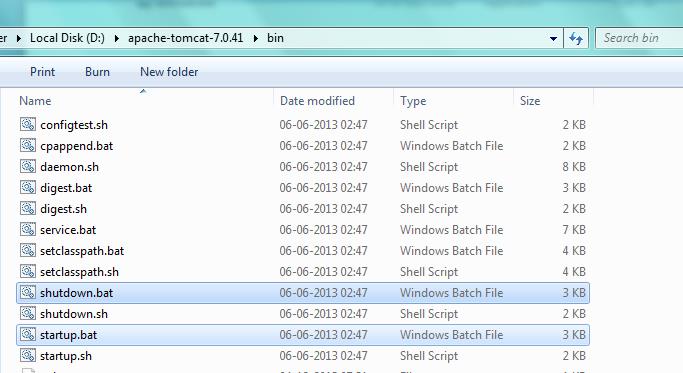Click the date modified of shutdown.sh
Image resolution: width=683 pixels, height=373 pixels.
click(323, 314)
